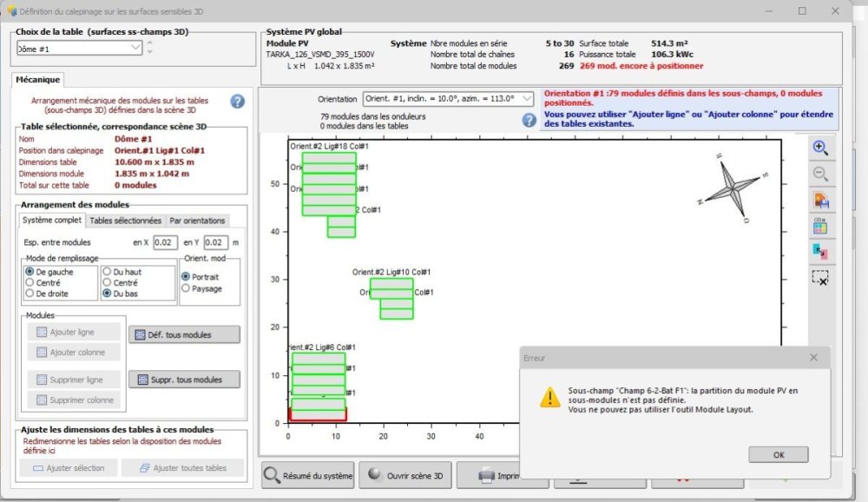868x502 pixels.
Task: Click the X spacing input field
Action: pos(166,242)
